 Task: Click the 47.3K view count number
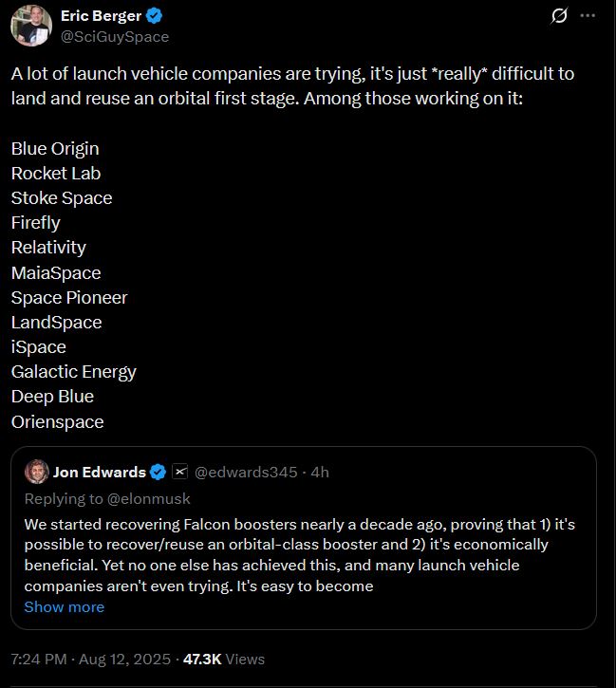pos(202,659)
